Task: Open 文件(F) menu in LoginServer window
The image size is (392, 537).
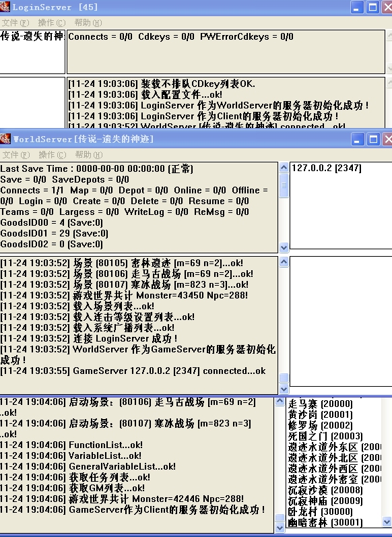Action: pos(15,23)
